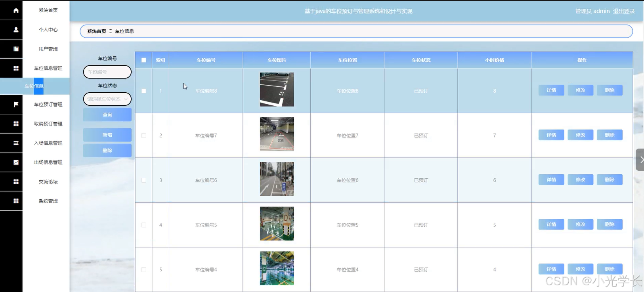644x292 pixels.
Task: Open the 车位状态 filter dropdown
Action: tap(107, 99)
